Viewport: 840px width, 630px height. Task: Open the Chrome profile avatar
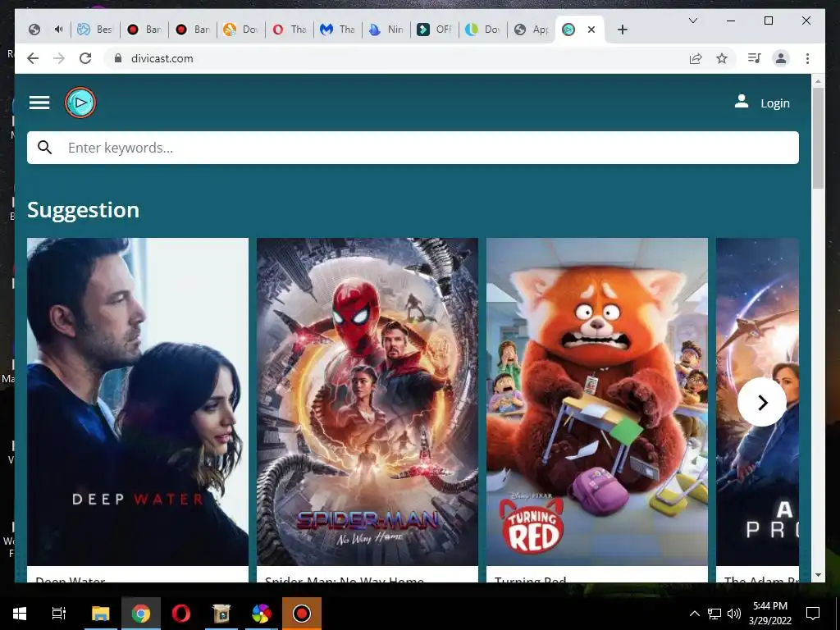coord(781,58)
